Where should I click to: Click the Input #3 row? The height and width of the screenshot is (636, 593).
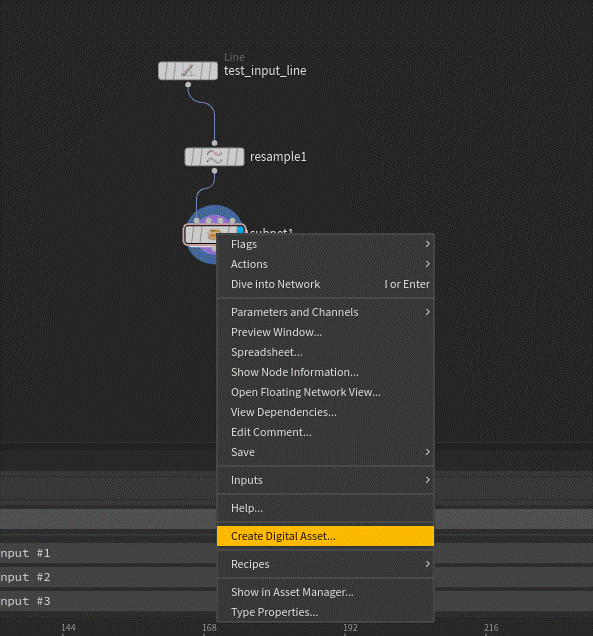point(108,601)
